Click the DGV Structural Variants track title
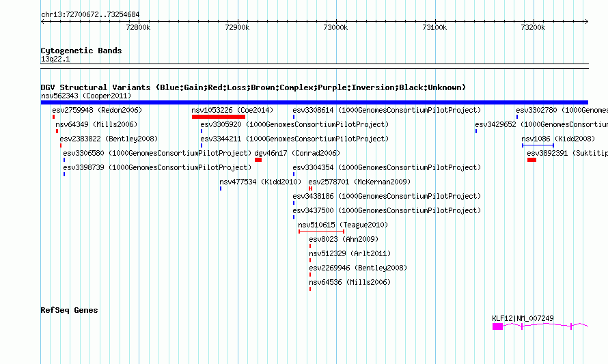Viewport: 608px width, 364px height. [x=253, y=87]
